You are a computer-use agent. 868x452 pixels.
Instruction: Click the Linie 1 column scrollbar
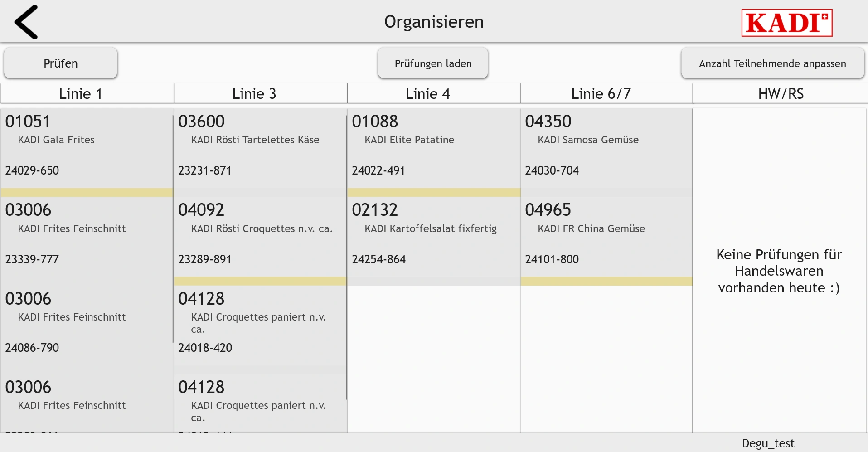coord(173,228)
